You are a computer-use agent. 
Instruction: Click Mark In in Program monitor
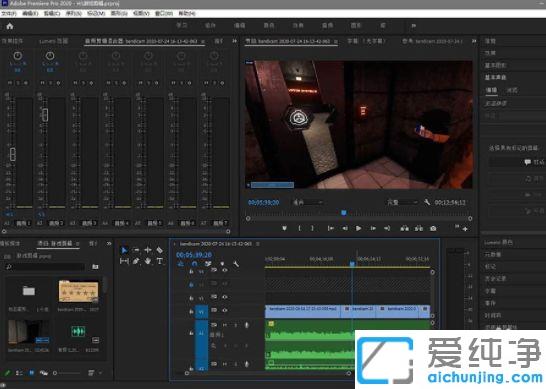click(x=299, y=228)
